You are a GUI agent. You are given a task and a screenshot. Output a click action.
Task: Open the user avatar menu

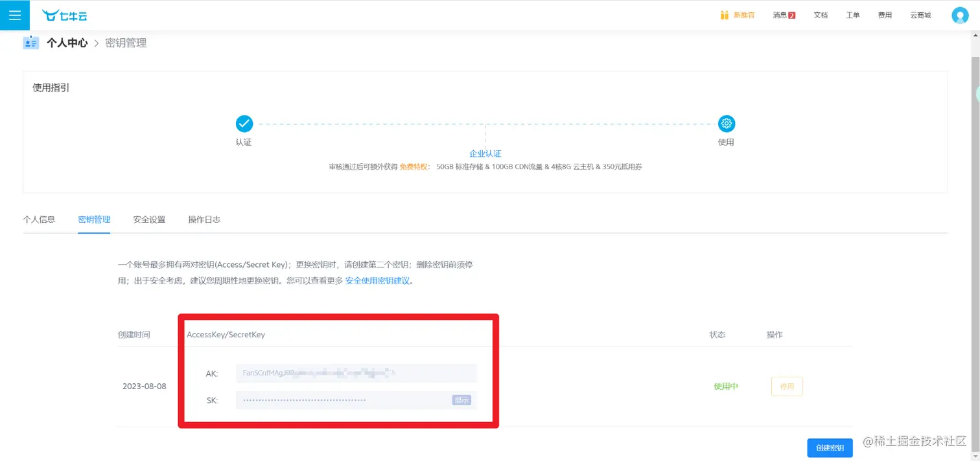coord(959,15)
